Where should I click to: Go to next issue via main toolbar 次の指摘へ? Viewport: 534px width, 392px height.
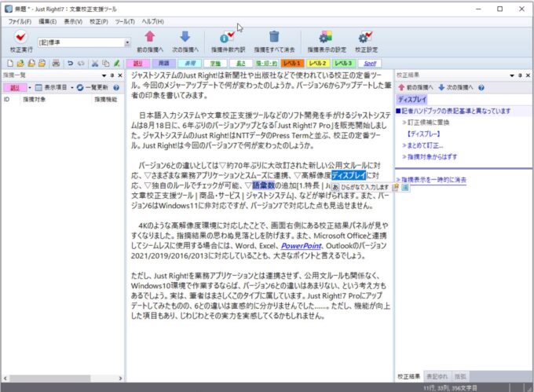click(x=185, y=42)
